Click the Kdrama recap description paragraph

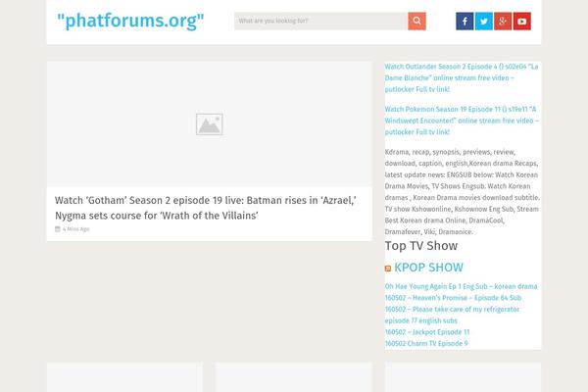pos(463,192)
